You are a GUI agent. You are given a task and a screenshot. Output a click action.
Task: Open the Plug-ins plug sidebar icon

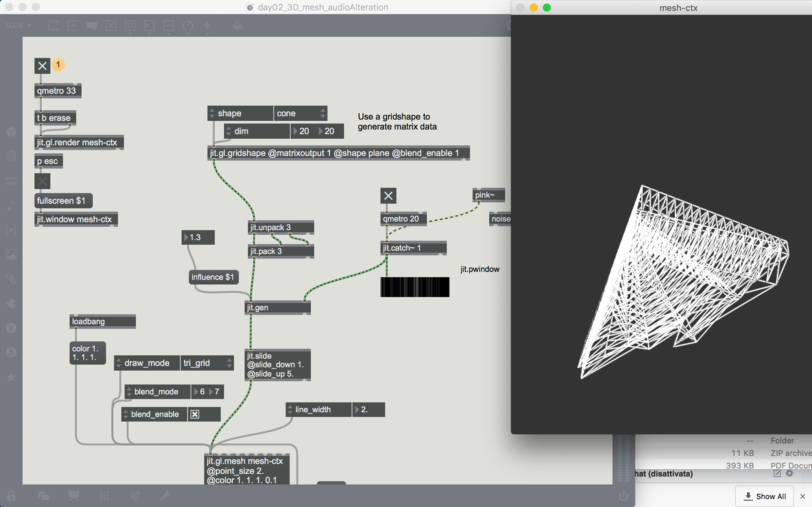pos(11,304)
